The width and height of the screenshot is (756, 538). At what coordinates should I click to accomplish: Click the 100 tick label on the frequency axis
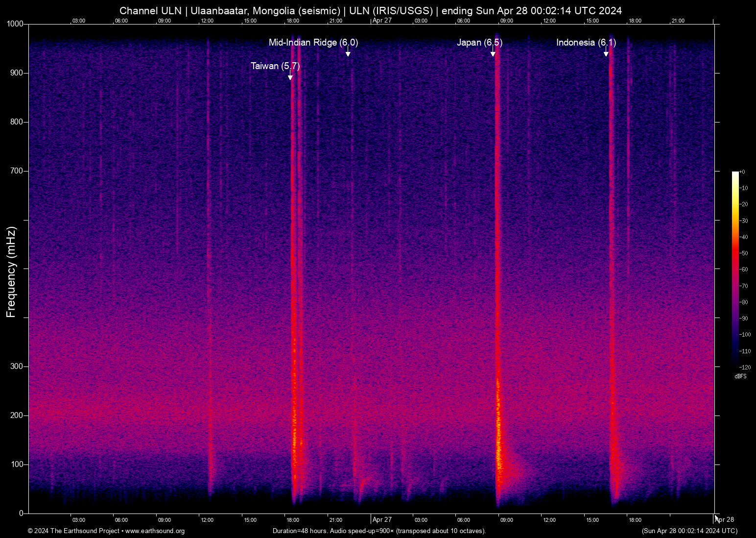click(17, 465)
